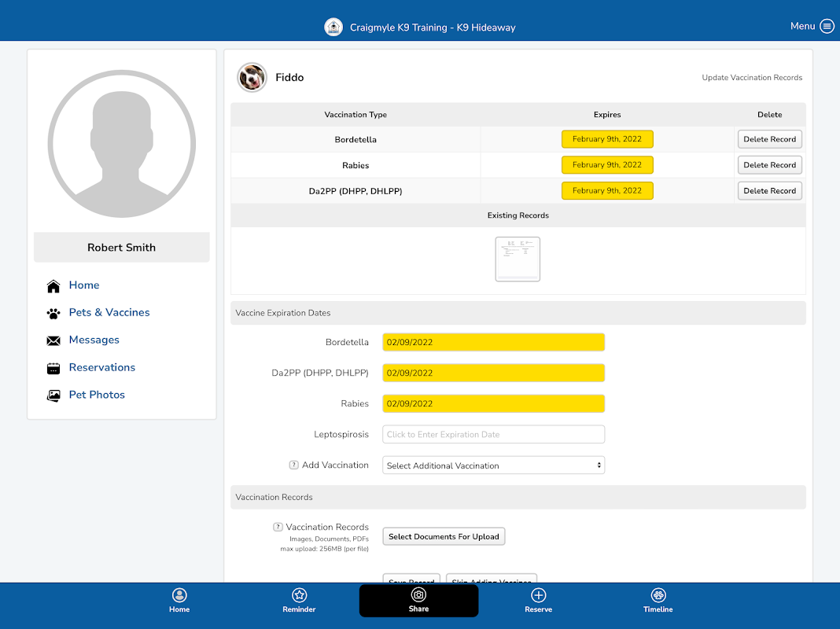This screenshot has height=629, width=840.
Task: Open the Home sidebar link
Action: click(84, 285)
